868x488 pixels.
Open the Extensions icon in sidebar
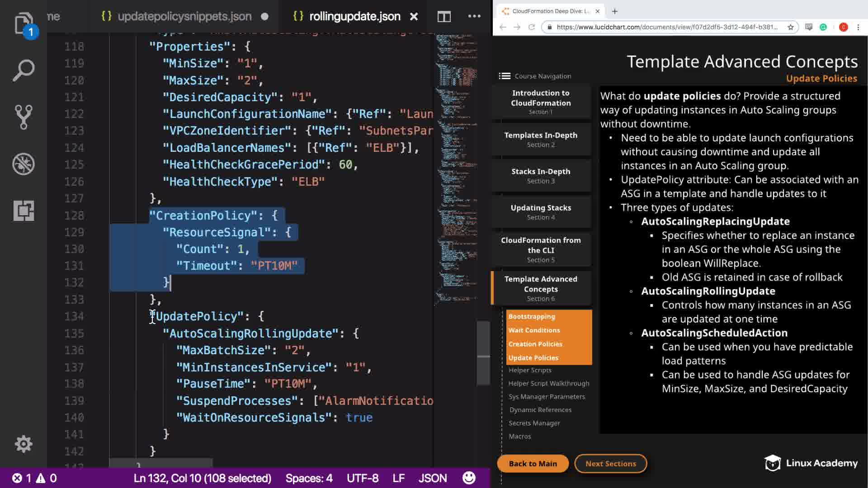[23, 211]
